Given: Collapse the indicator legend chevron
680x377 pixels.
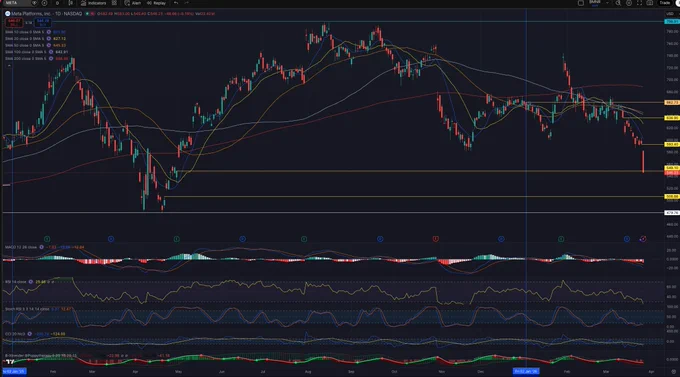Looking at the screenshot, I should [9, 66].
